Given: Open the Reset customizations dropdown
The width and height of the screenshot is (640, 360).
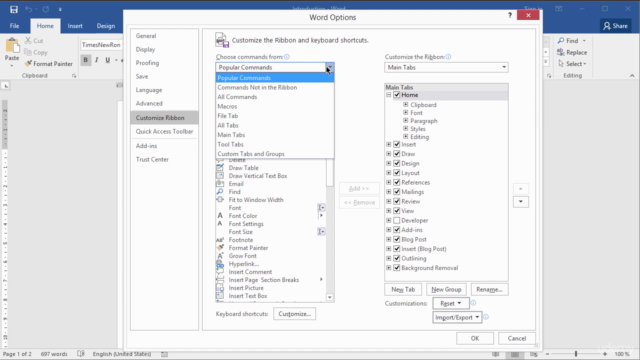Looking at the screenshot, I should click(451, 303).
